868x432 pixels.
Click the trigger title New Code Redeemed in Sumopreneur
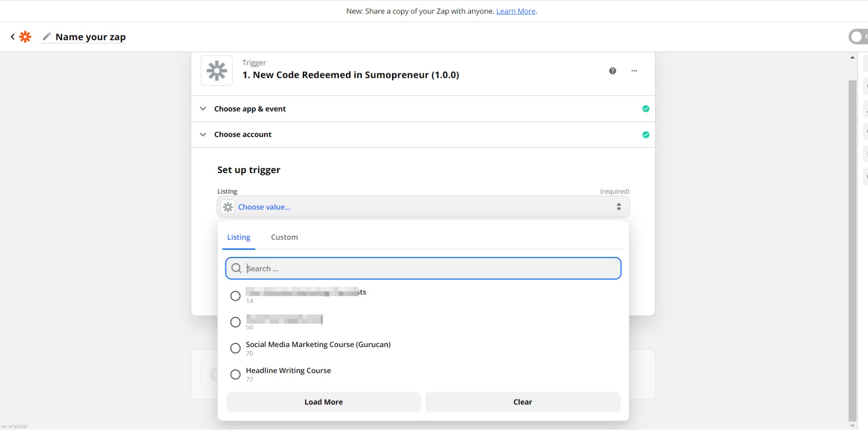coord(350,75)
